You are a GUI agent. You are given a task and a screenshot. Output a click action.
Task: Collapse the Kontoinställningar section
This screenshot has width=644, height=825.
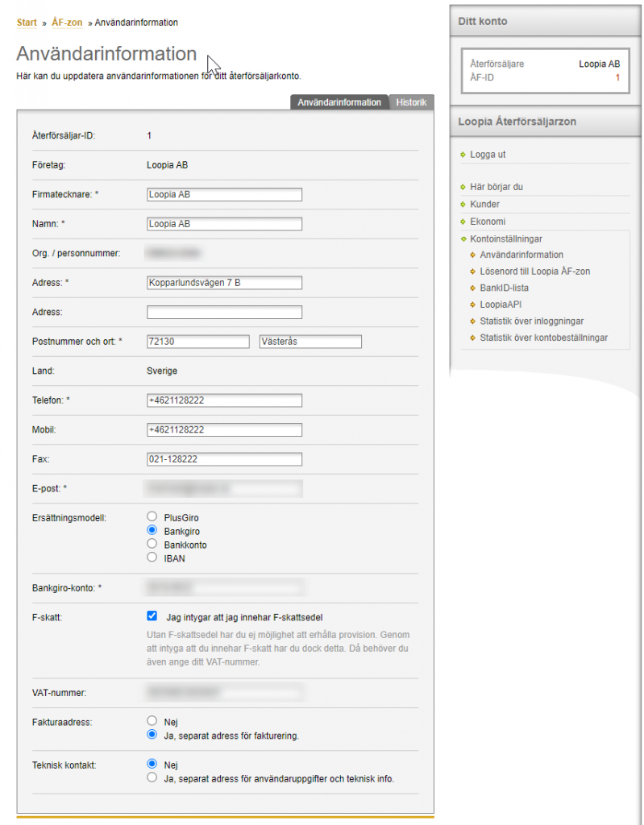click(506, 238)
